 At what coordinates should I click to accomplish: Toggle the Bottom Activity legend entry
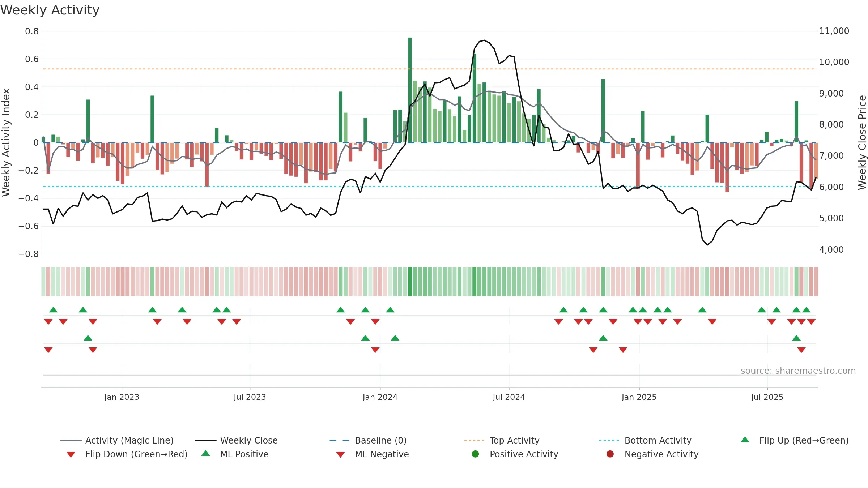[645, 440]
